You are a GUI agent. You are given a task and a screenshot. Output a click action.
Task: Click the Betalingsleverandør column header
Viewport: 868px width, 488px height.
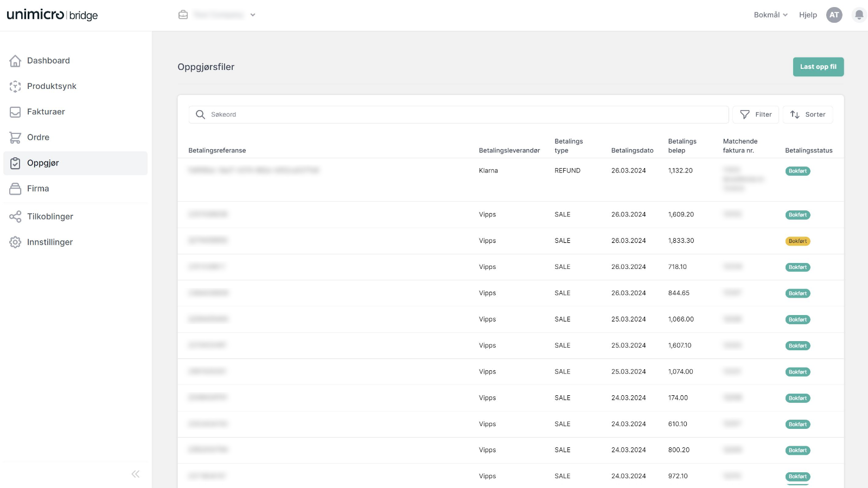click(509, 151)
